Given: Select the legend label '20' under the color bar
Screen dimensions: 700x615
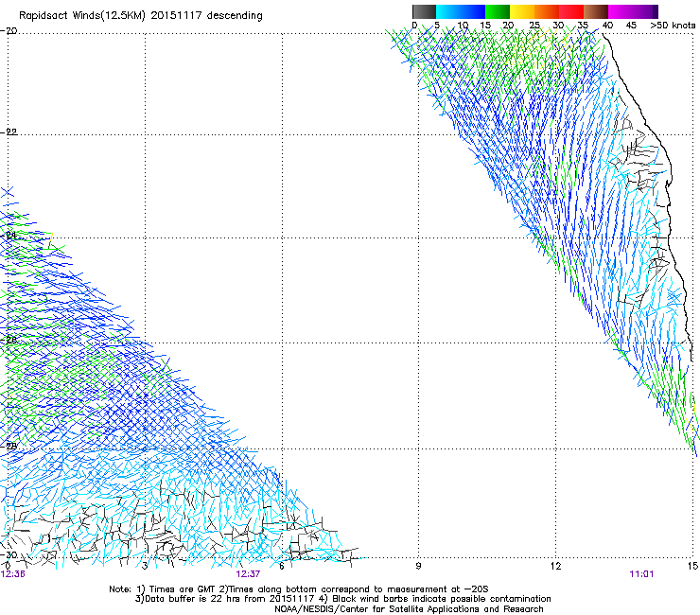Looking at the screenshot, I should click(508, 26).
